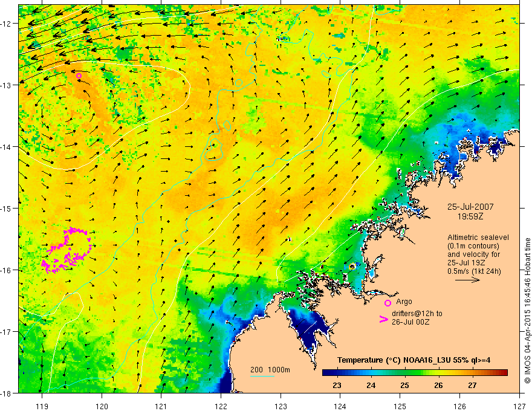Click the temperature color bar
The image size is (532, 411).
pyautogui.click(x=415, y=372)
